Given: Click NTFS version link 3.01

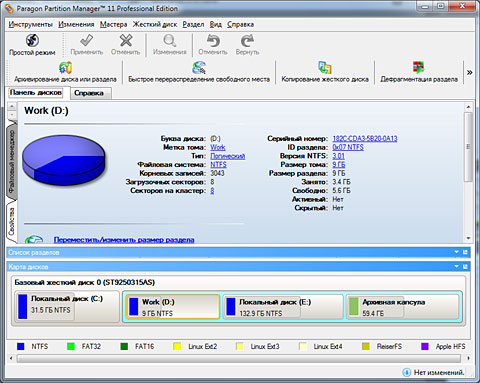Looking at the screenshot, I should point(338,156).
